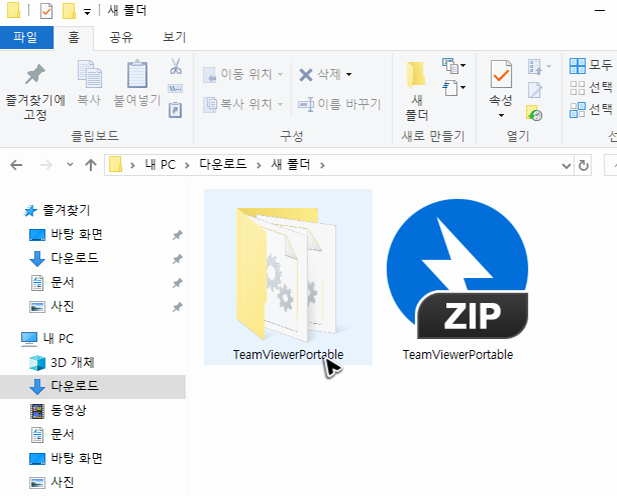This screenshot has width=617, height=496.
Task: Open 3D 개체 under 내 PC
Action: point(72,363)
